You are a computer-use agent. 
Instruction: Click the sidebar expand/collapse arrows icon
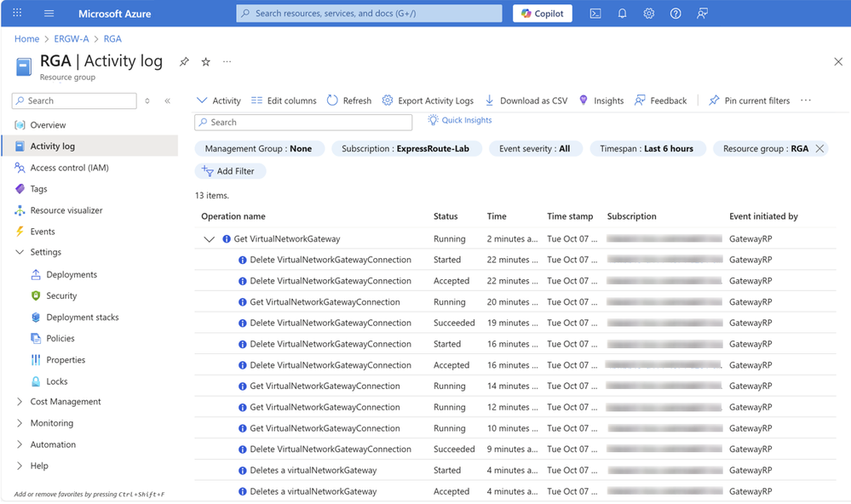point(147,101)
